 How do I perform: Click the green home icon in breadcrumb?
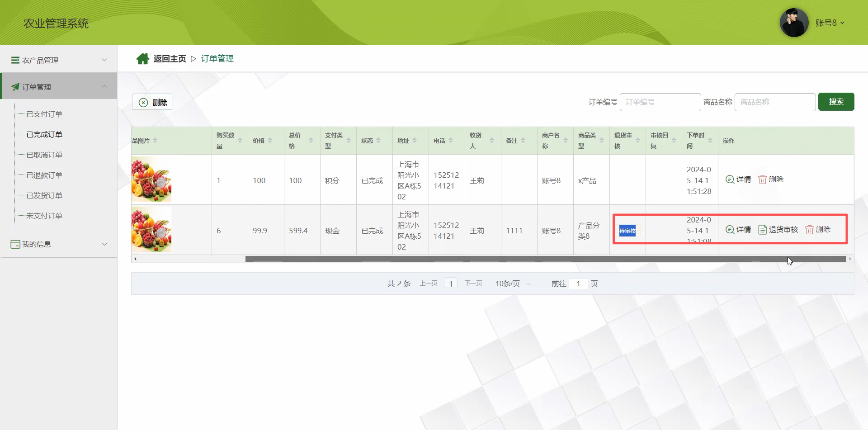click(x=143, y=59)
